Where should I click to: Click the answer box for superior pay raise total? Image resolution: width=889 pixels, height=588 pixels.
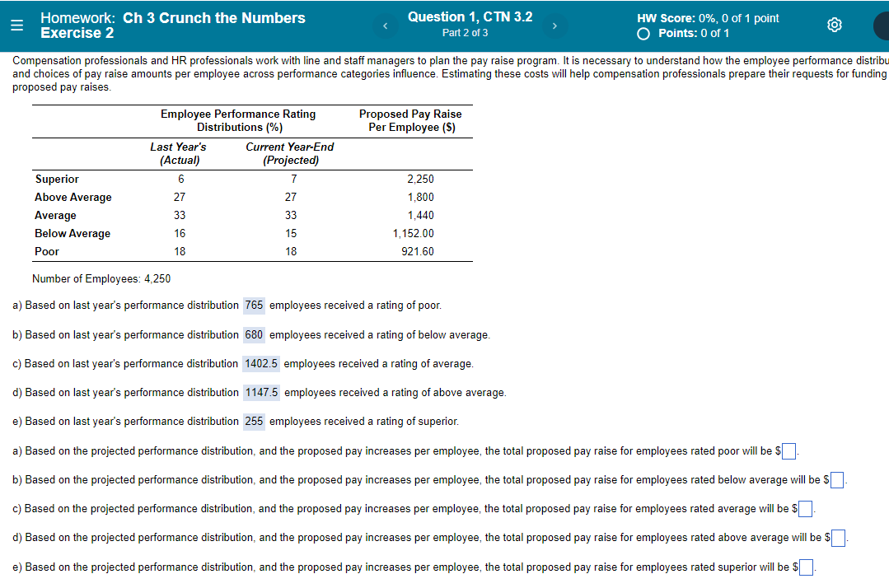tap(807, 567)
